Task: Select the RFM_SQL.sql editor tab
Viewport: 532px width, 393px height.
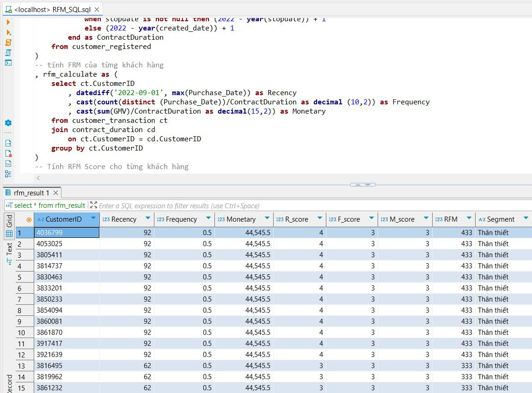Action: tap(53, 10)
